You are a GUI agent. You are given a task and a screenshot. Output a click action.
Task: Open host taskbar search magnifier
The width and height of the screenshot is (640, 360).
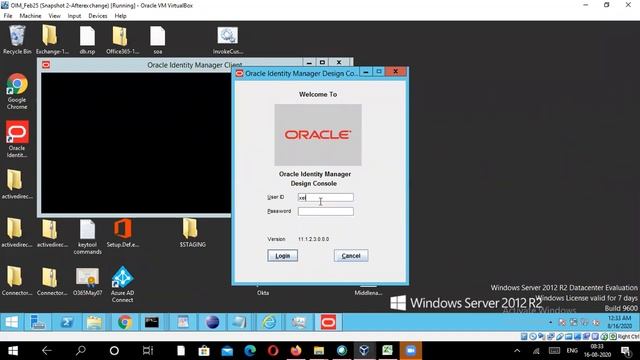click(x=81, y=351)
